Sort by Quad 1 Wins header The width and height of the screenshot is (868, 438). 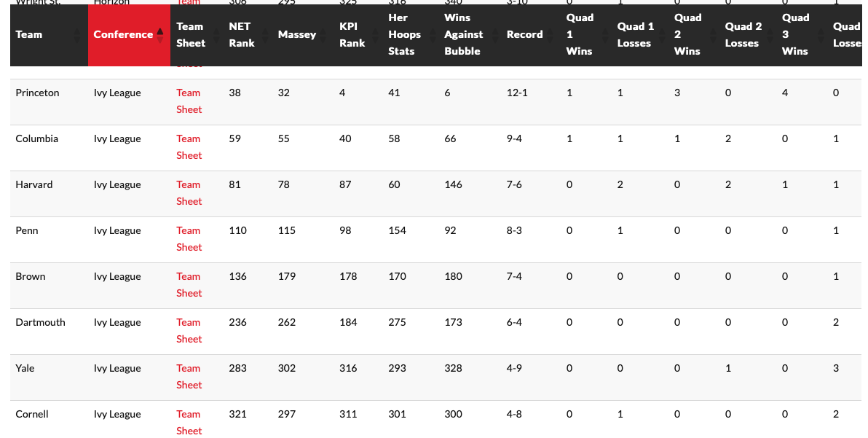[580, 34]
